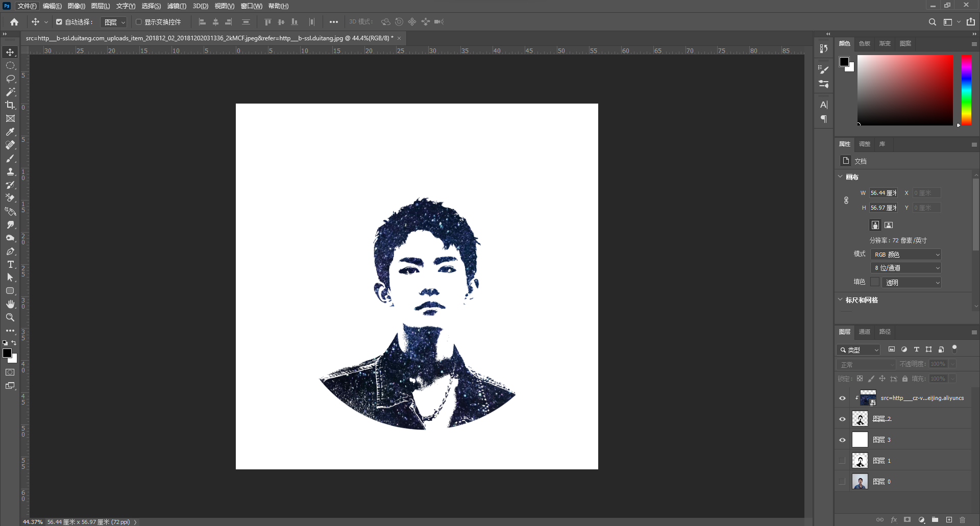The width and height of the screenshot is (980, 526).
Task: Click the folder icon to create group
Action: tap(935, 520)
